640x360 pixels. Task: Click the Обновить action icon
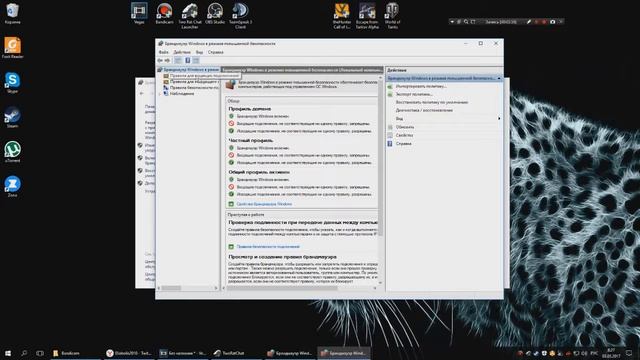click(390, 127)
